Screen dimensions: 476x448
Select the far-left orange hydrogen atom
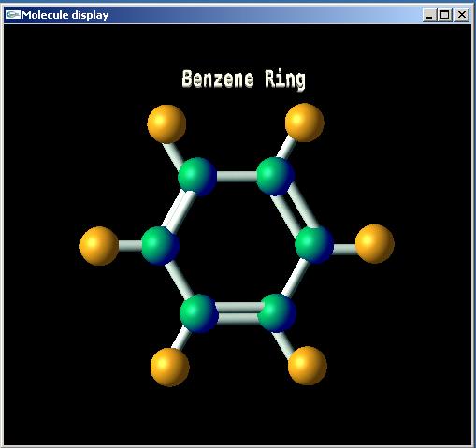point(99,246)
